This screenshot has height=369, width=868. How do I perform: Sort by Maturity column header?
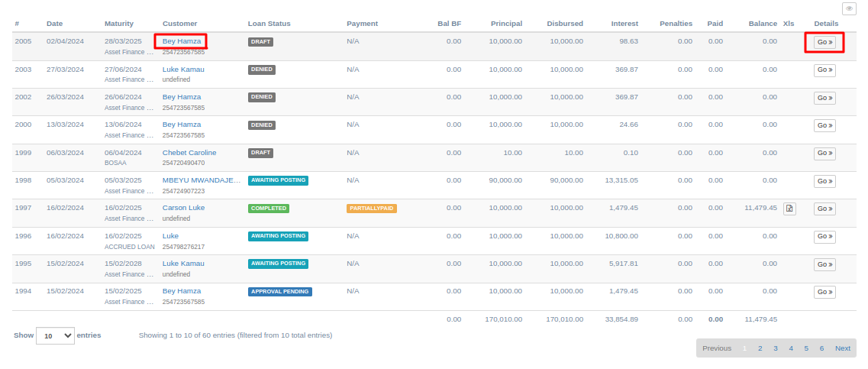pyautogui.click(x=119, y=23)
